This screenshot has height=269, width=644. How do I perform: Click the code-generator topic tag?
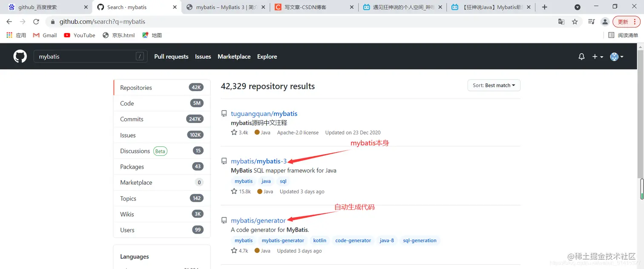coord(353,240)
